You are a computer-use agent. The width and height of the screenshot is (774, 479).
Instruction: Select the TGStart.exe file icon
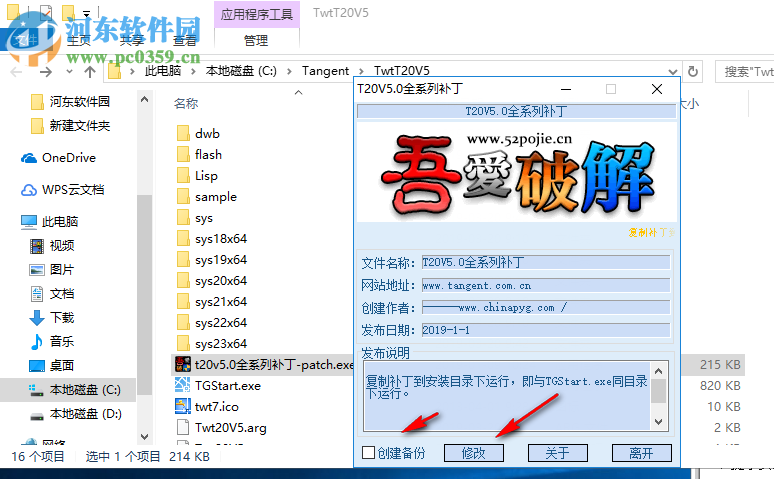coord(183,385)
